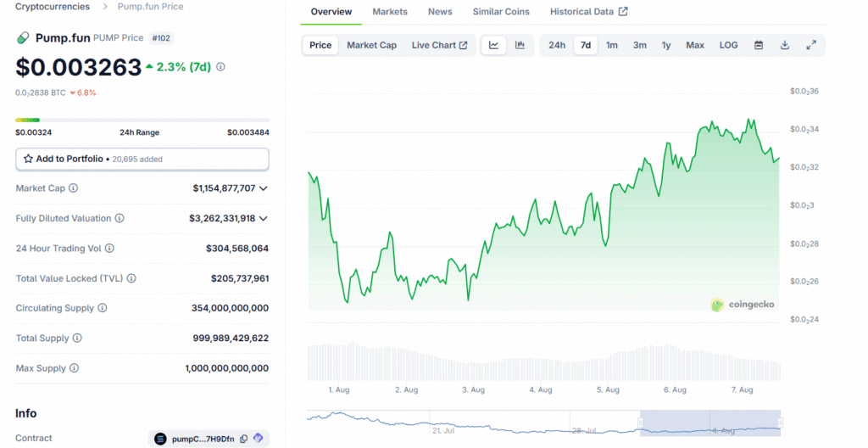This screenshot has height=448, width=868.
Task: Set chart range to 1y
Action: point(666,45)
